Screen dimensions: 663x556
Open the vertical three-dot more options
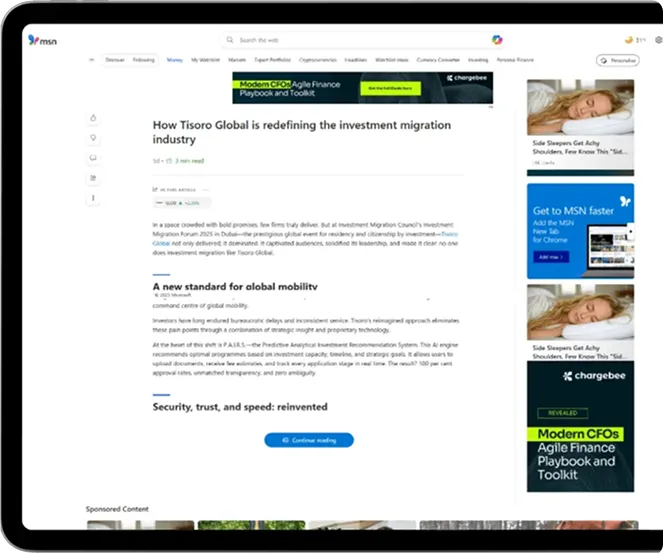[x=93, y=198]
